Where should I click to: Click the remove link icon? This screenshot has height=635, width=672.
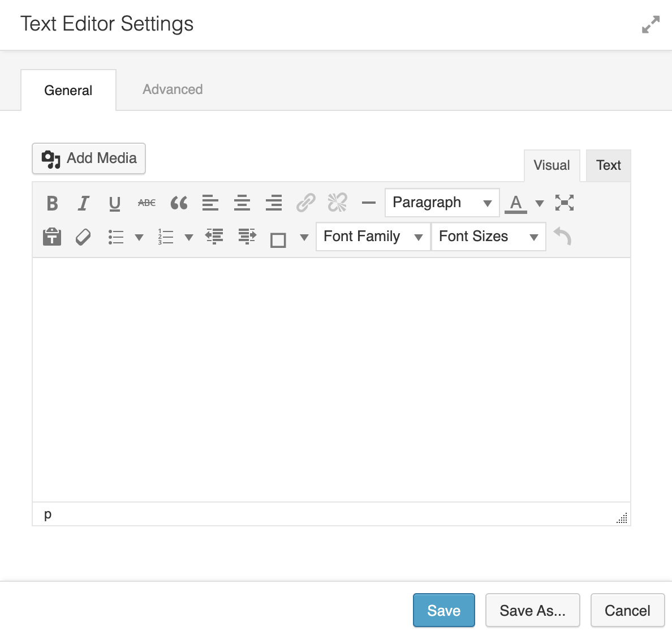(x=337, y=203)
